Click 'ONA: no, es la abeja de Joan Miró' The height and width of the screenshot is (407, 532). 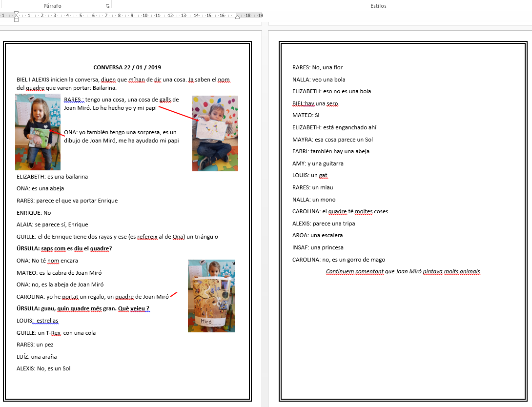60,285
